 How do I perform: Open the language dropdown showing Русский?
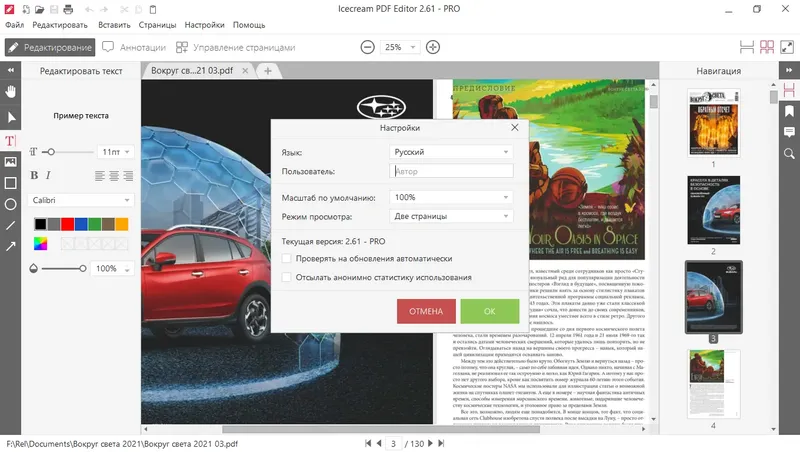point(451,152)
